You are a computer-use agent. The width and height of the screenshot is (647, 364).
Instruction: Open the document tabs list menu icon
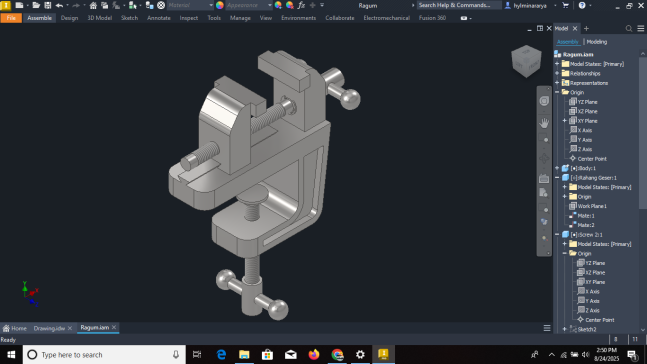[x=547, y=328]
